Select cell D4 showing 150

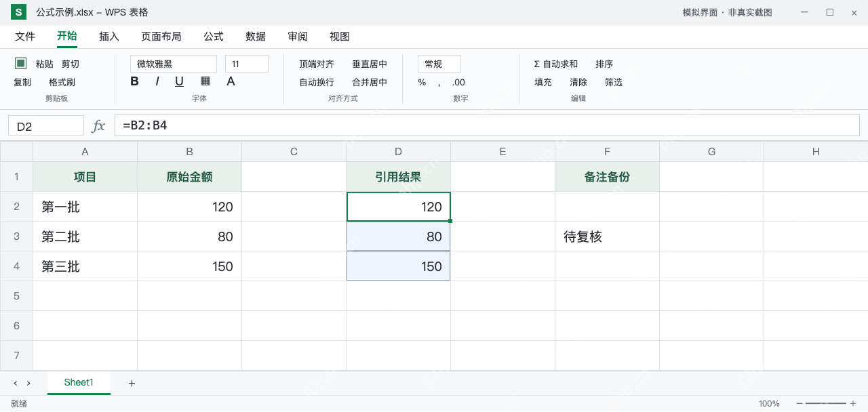click(399, 266)
